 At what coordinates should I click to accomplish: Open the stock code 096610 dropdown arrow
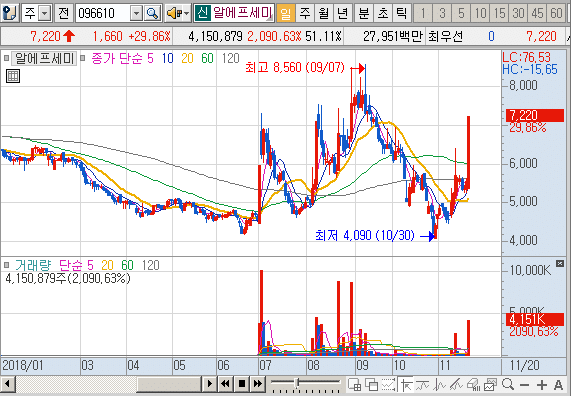[136, 14]
